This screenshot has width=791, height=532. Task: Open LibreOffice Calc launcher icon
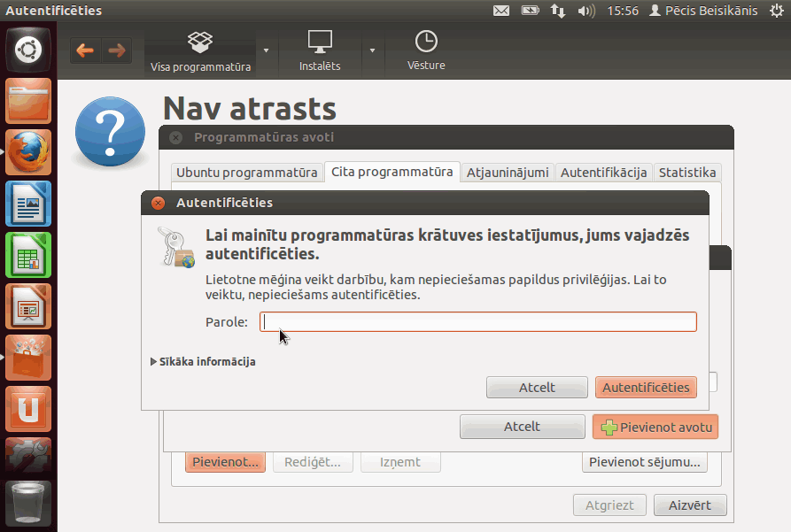point(28,255)
